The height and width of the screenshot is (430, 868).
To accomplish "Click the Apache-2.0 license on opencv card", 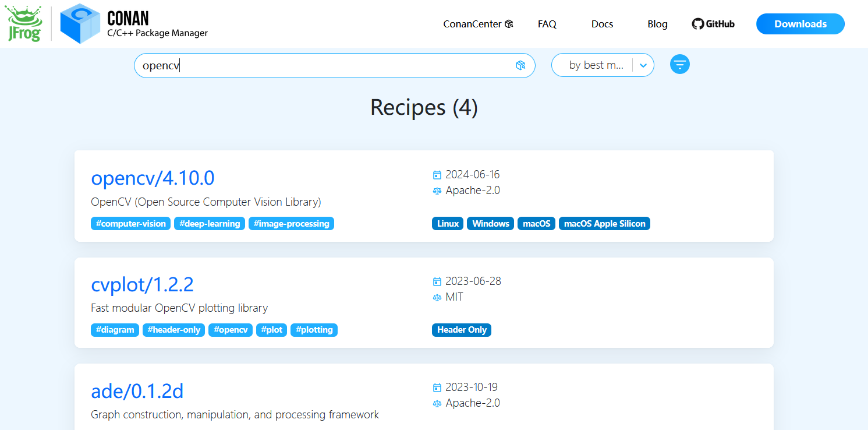I will 473,191.
